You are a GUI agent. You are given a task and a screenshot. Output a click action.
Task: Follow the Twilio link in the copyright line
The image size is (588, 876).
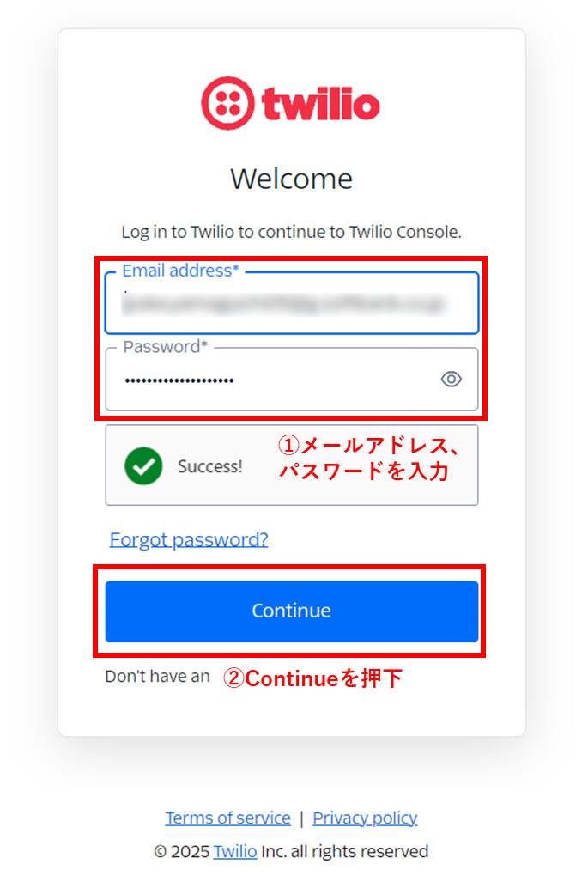[x=235, y=851]
